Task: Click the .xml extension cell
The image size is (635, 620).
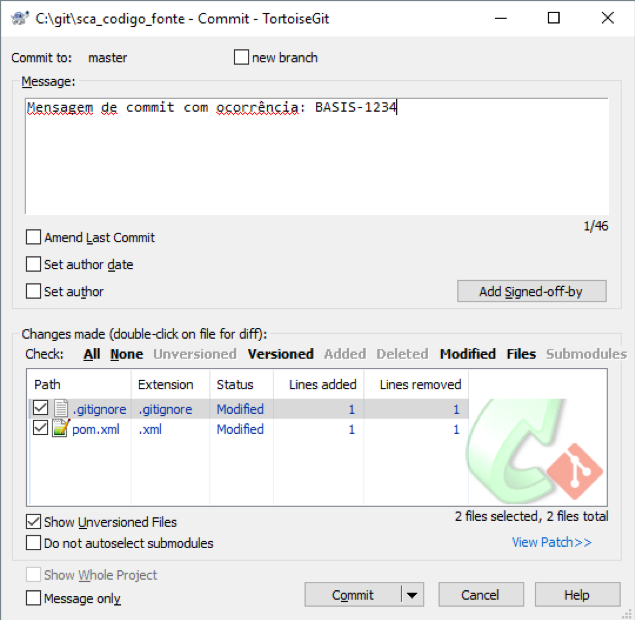Action: [150, 429]
